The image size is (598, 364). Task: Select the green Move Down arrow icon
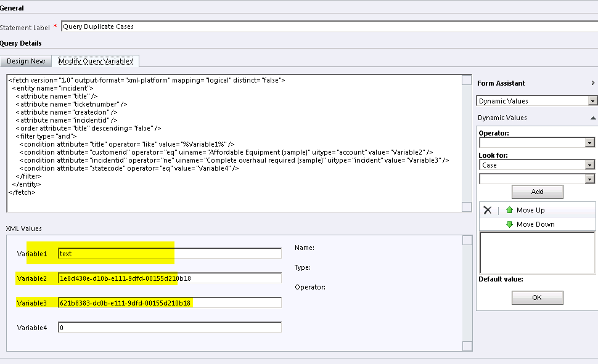click(x=509, y=224)
